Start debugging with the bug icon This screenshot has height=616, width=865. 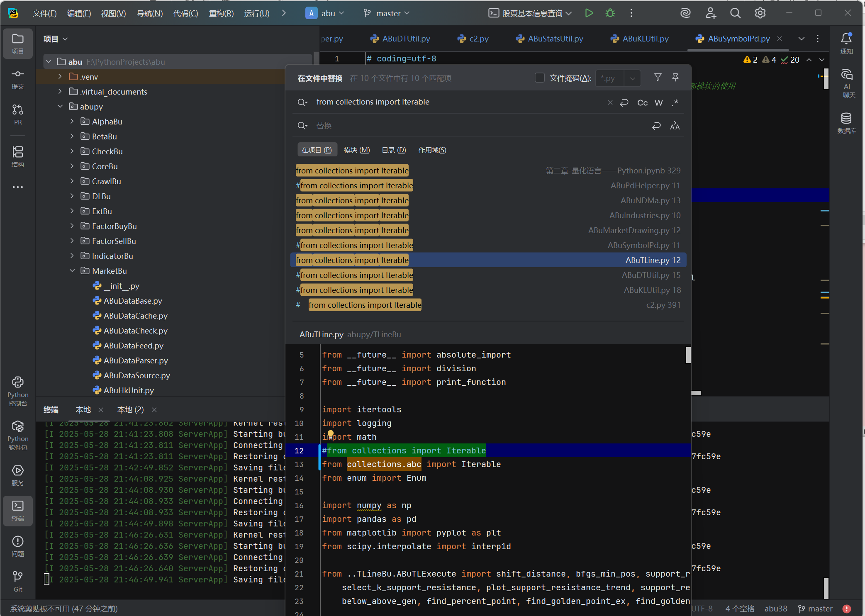click(609, 13)
